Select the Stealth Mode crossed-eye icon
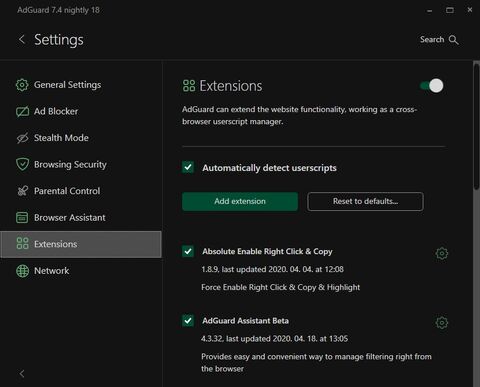The width and height of the screenshot is (480, 387). tap(22, 138)
